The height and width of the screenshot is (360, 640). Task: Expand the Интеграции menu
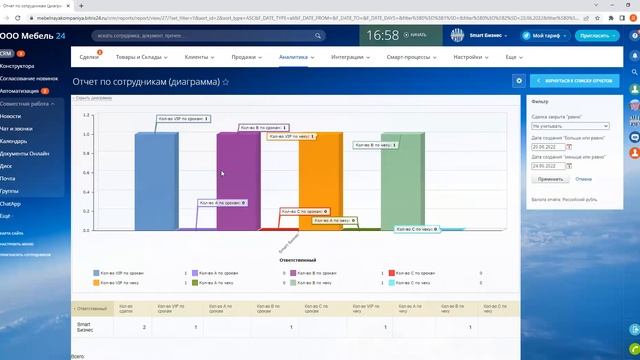[350, 57]
